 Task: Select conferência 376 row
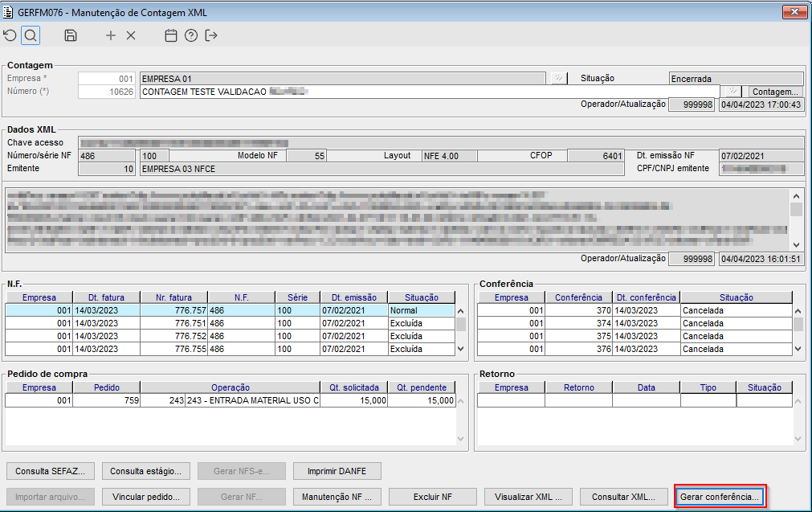pyautogui.click(x=635, y=350)
